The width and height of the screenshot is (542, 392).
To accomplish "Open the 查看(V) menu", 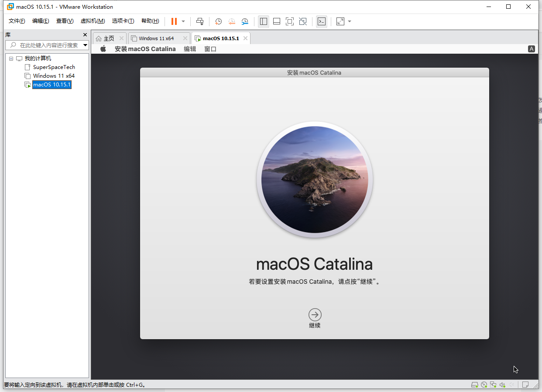I will pos(65,21).
